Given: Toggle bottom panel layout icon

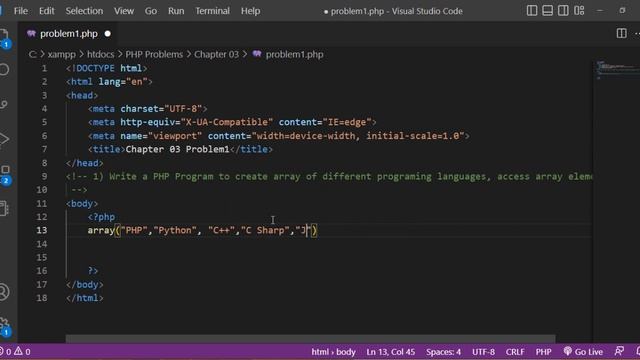Looking at the screenshot, I should tap(547, 11).
